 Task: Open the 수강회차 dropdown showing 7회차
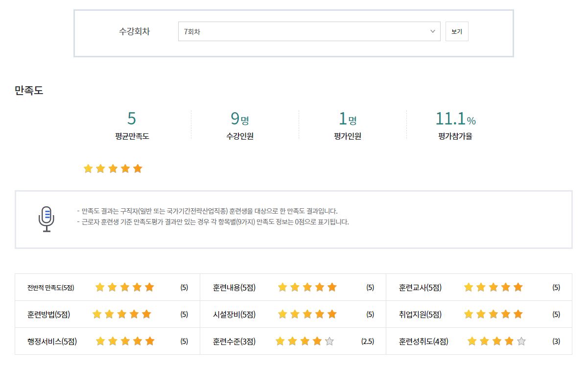(308, 31)
